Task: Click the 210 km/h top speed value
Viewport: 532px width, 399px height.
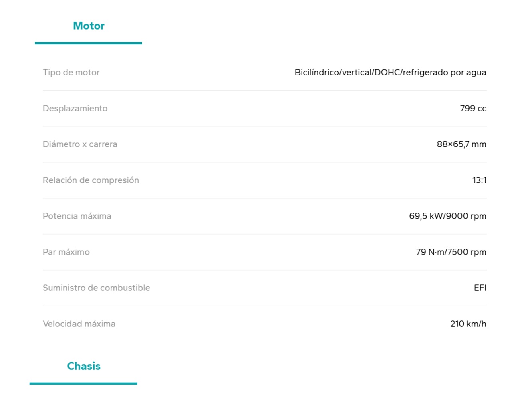Action: point(468,324)
